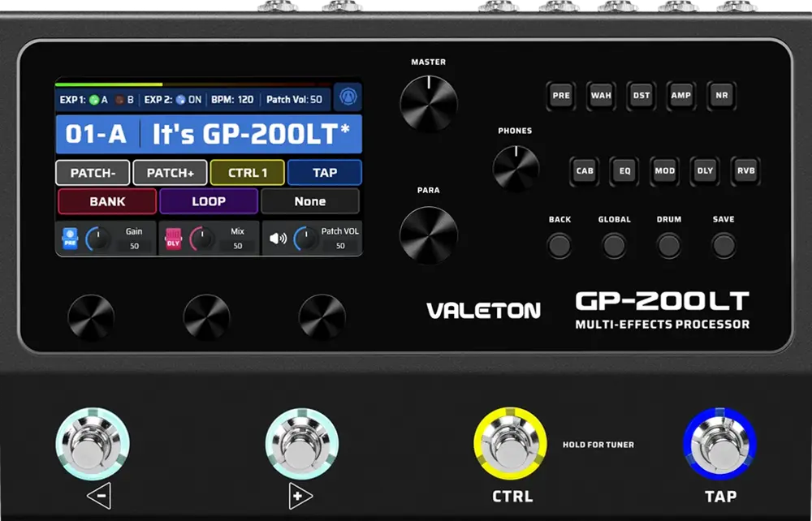Tap the Patch Vol: 50 readout

tap(294, 100)
